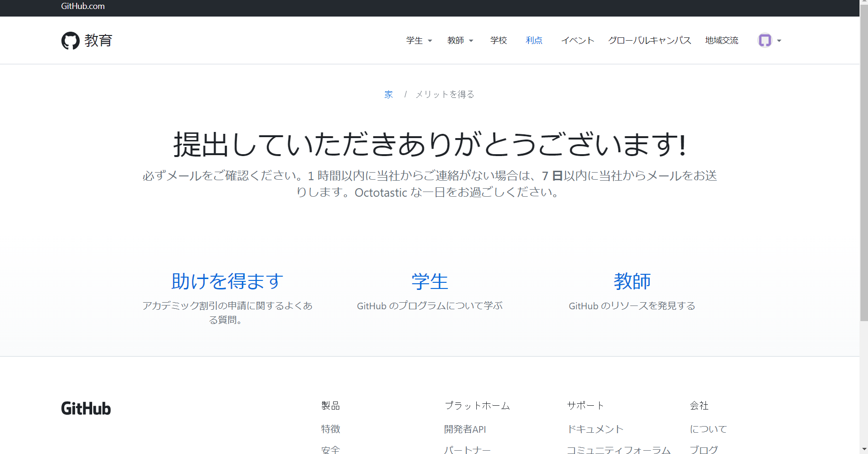Click the ブログ footer link
The image size is (868, 454).
(x=704, y=449)
